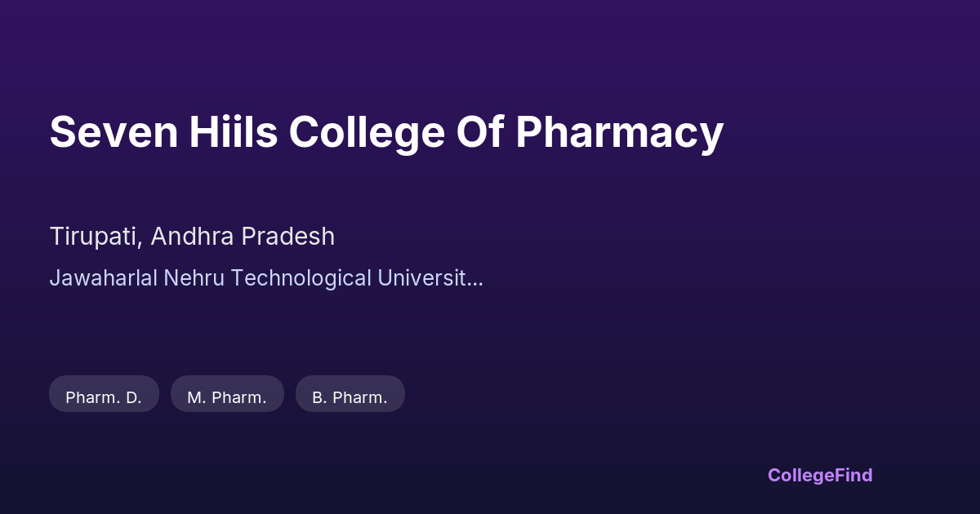
Task: Open the CollegeFind brand link
Action: pos(819,475)
